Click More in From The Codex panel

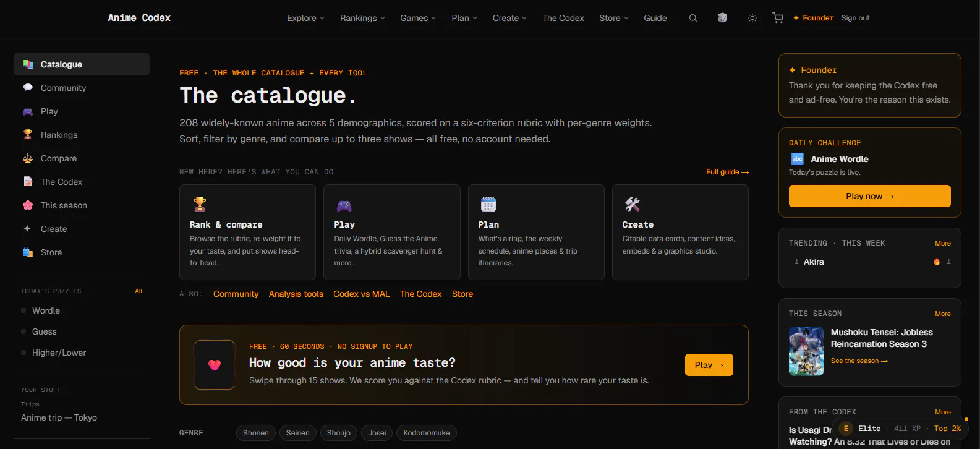(x=943, y=412)
